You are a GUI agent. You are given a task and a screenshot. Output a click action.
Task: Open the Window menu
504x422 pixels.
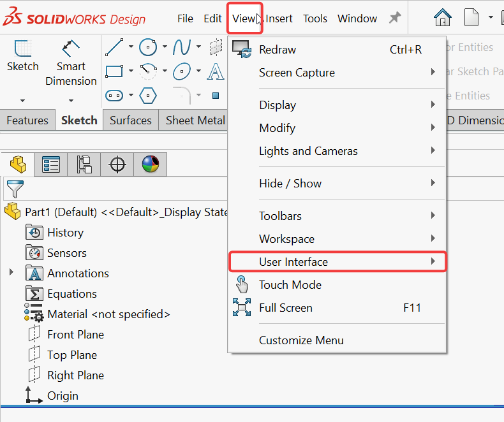[x=357, y=18]
